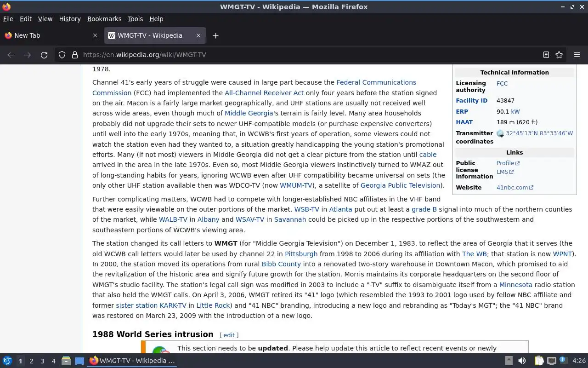Follow the grade B link
588x368 pixels.
click(x=424, y=209)
